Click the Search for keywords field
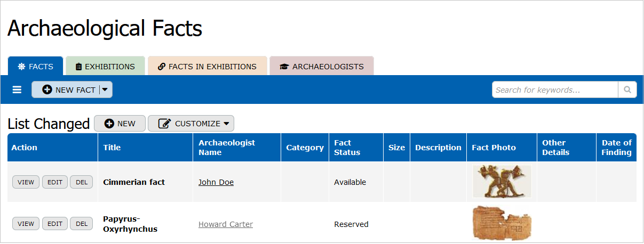The height and width of the screenshot is (244, 644). (555, 90)
